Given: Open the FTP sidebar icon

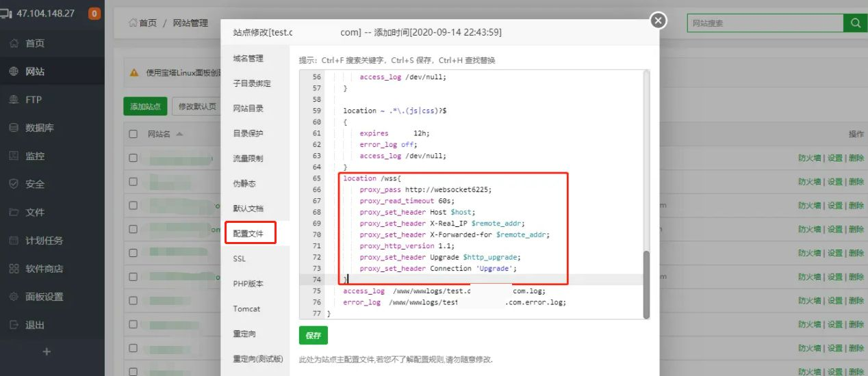Looking at the screenshot, I should (x=14, y=99).
